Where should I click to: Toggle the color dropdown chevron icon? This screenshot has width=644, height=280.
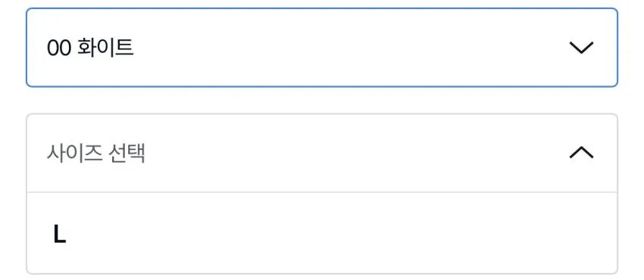click(x=581, y=48)
